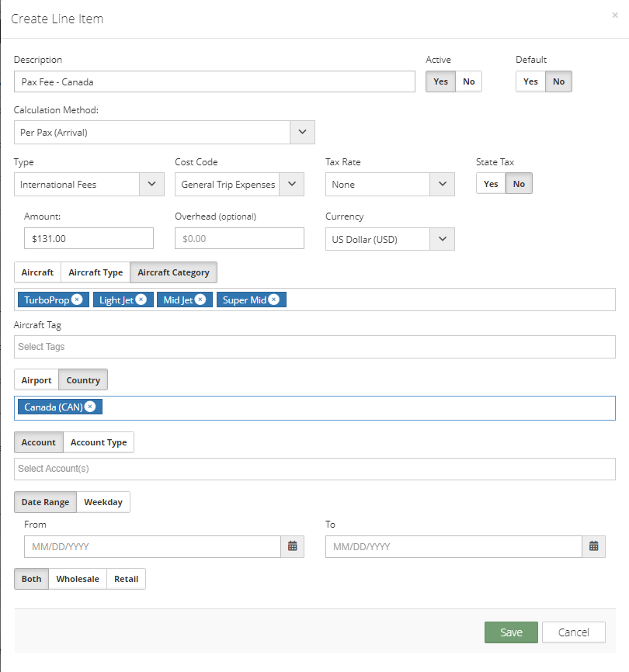Switch to the Airport tab
Image resolution: width=629 pixels, height=672 pixels.
pos(36,380)
